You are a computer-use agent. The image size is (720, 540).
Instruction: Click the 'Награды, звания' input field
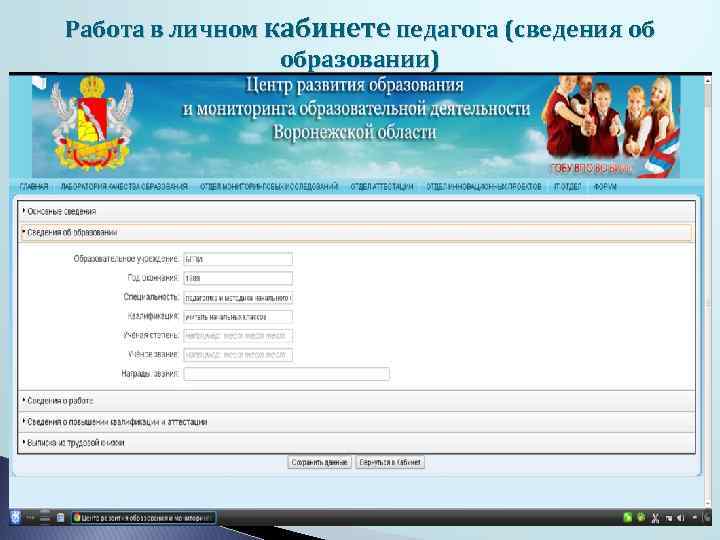click(287, 374)
